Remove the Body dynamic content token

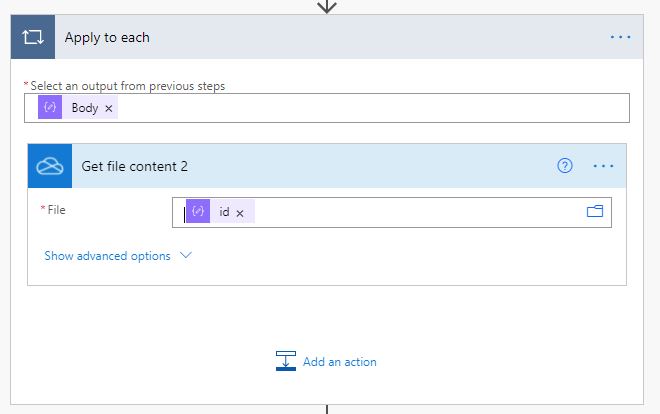point(109,109)
